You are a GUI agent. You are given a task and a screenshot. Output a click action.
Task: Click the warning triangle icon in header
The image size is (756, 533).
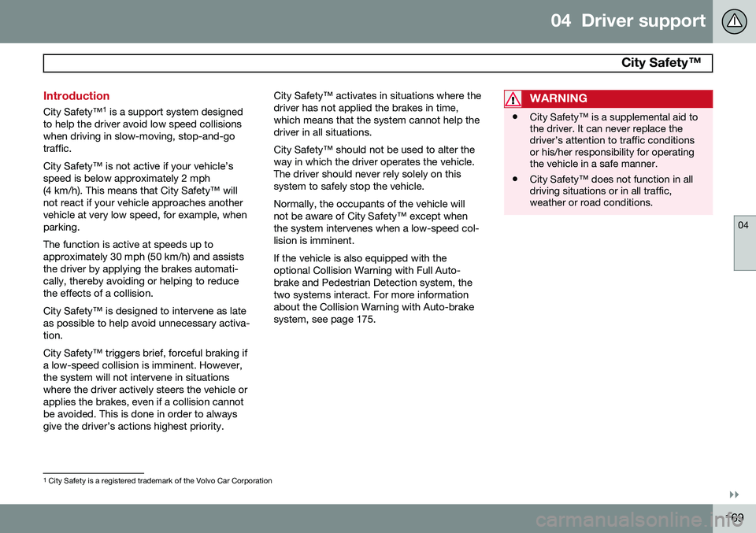click(x=734, y=21)
